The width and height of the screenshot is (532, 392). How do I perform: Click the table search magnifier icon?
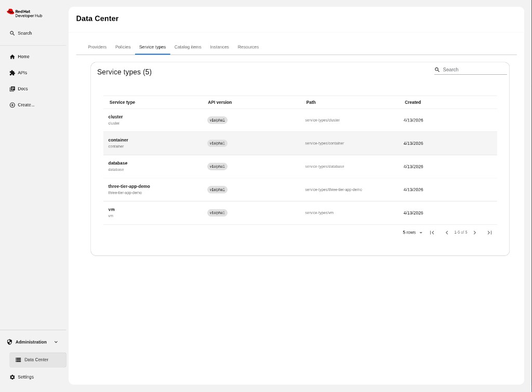click(437, 70)
